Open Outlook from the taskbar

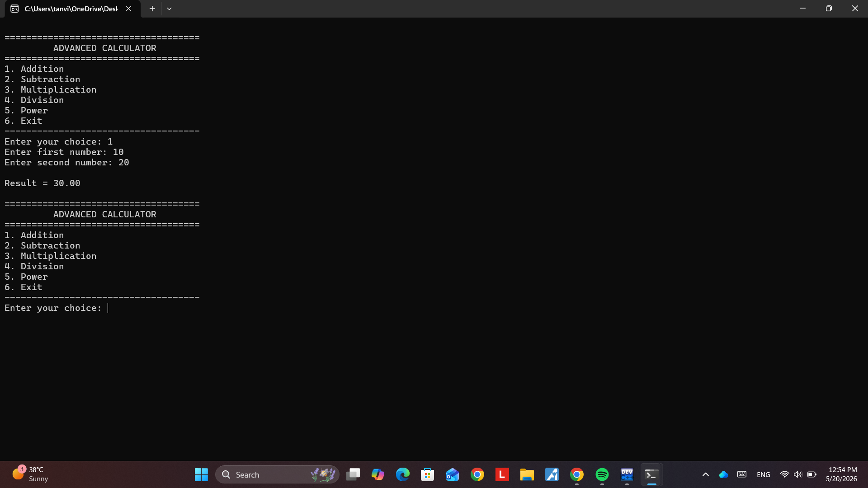click(453, 474)
